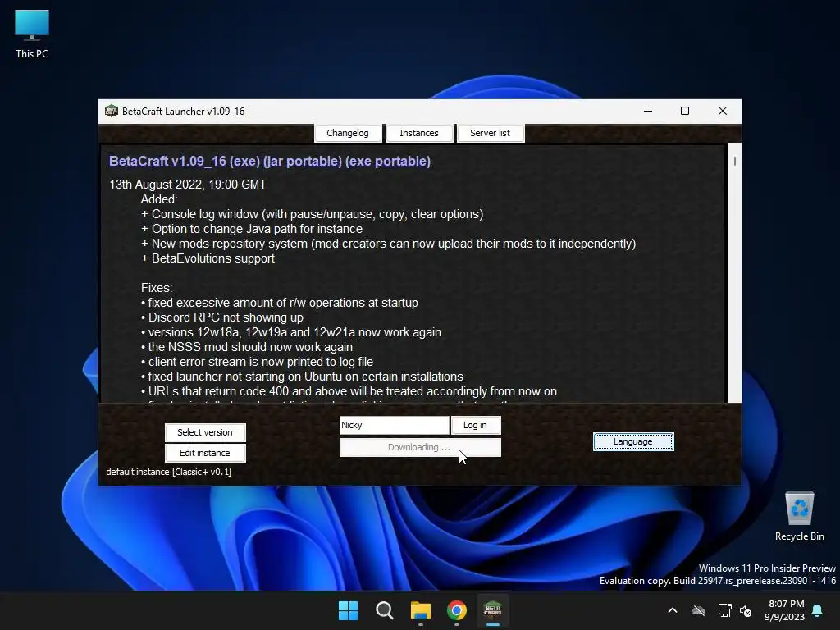Switch to the Instances tab

pos(419,133)
